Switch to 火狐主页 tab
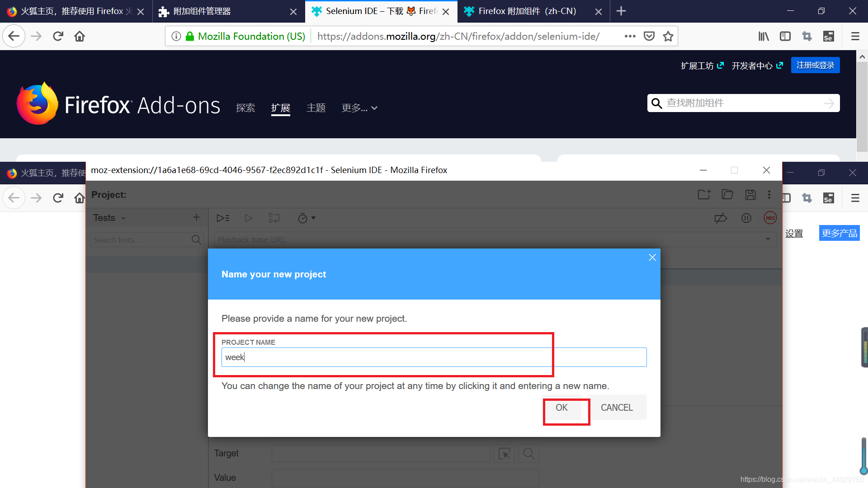Image resolution: width=868 pixels, height=488 pixels. tap(76, 11)
